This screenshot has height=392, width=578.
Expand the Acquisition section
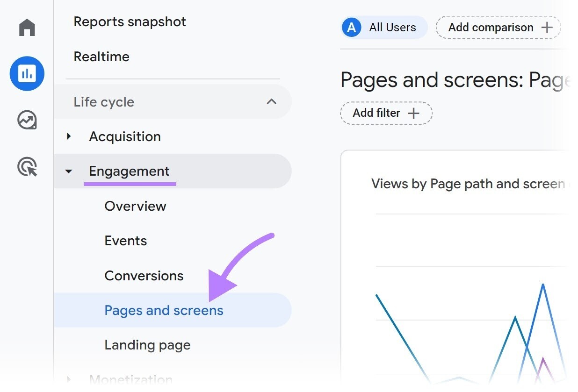coord(69,136)
